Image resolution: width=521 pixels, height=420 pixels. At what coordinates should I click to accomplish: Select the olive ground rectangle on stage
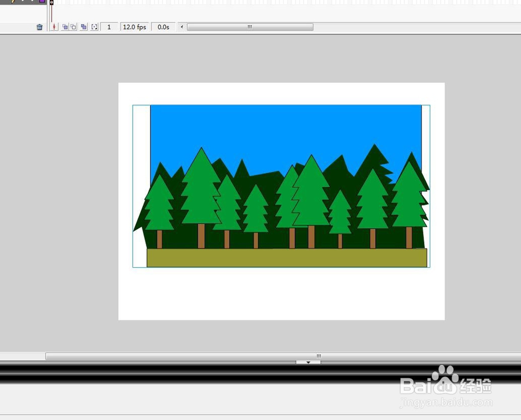pyautogui.click(x=287, y=258)
